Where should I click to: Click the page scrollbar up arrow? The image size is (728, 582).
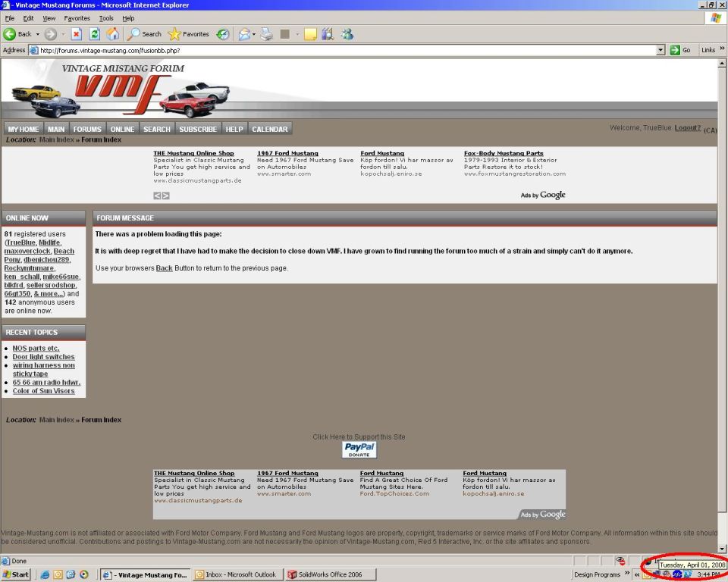point(722,63)
